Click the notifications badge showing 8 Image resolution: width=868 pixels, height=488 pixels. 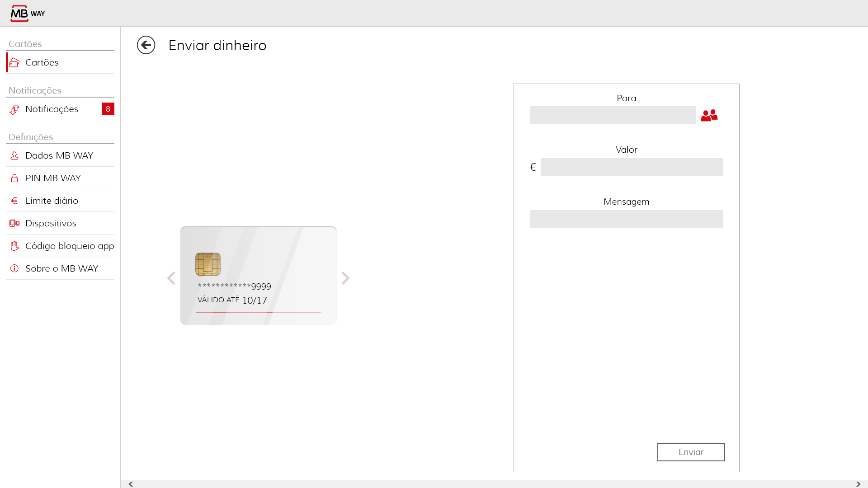(x=108, y=109)
